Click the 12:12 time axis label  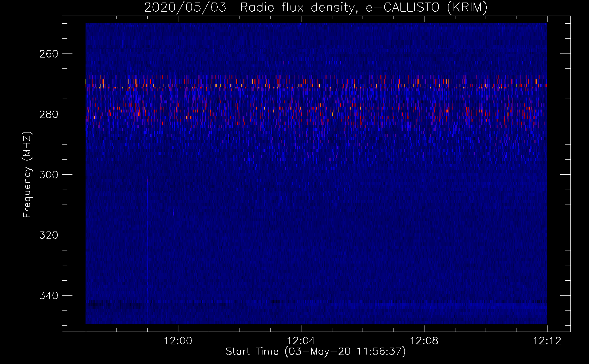tap(547, 341)
